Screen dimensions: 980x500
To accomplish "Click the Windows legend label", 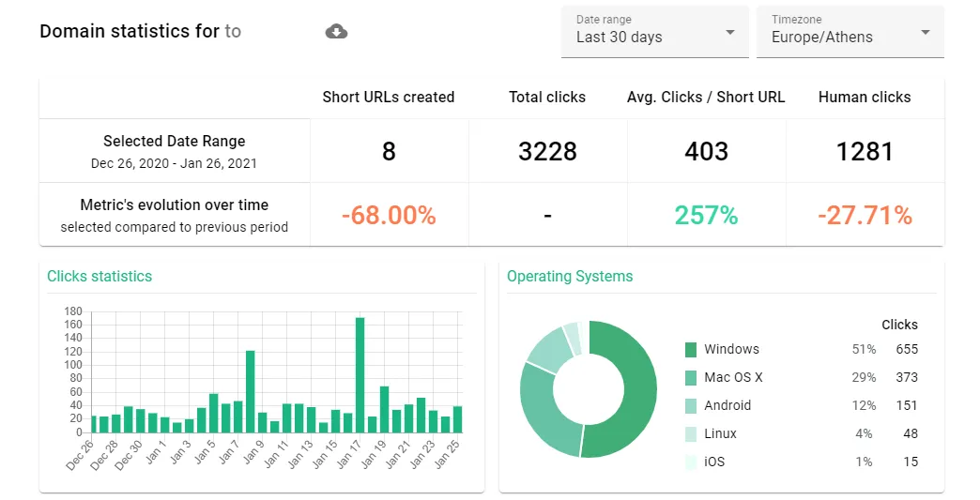I will (731, 350).
